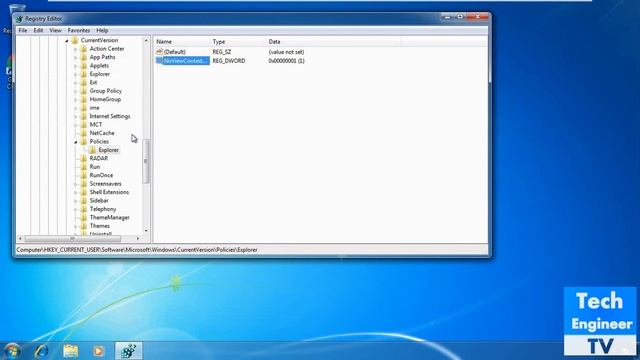Select the RADAR folder icon

pos(84,158)
